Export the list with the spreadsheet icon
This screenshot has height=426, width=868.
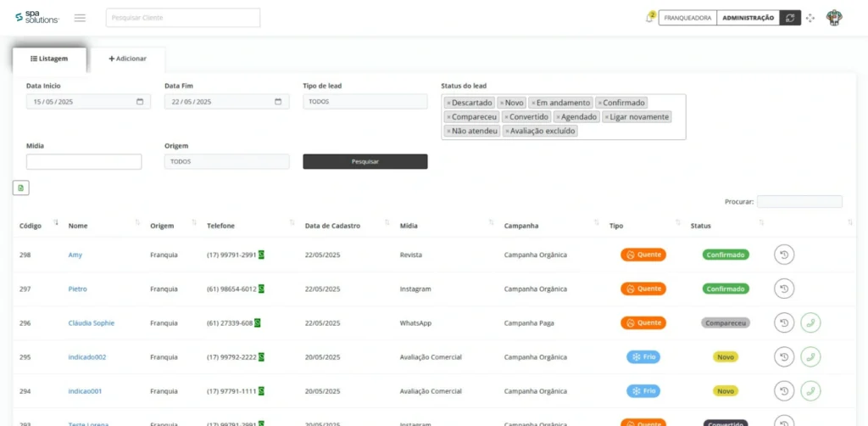tap(21, 188)
